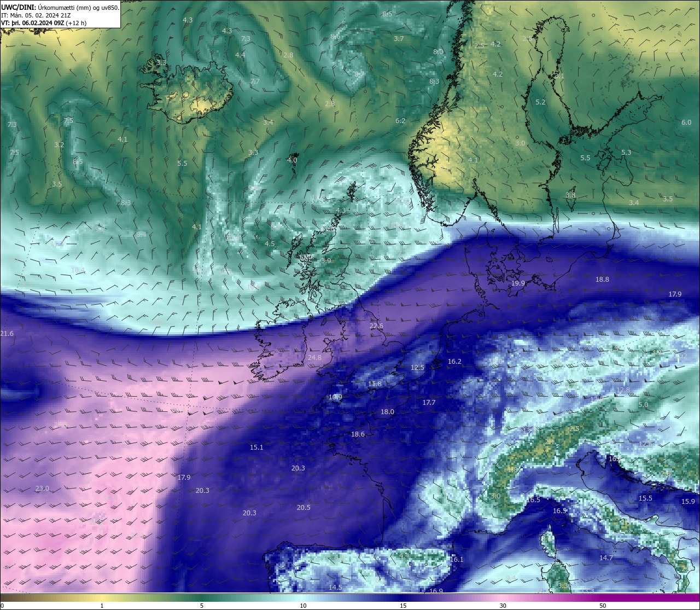Click the 17.7 value on the map
This screenshot has width=700, height=610.
(429, 403)
